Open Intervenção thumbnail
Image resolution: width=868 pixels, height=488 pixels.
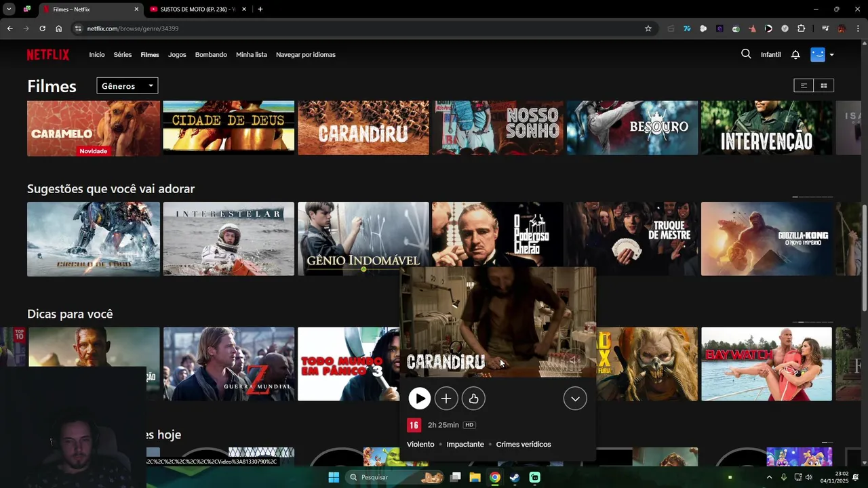pos(766,128)
